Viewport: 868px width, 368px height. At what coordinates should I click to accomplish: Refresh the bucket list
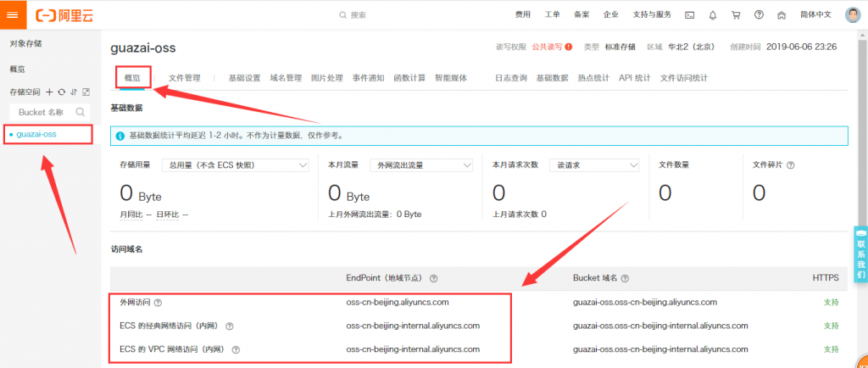(x=62, y=92)
